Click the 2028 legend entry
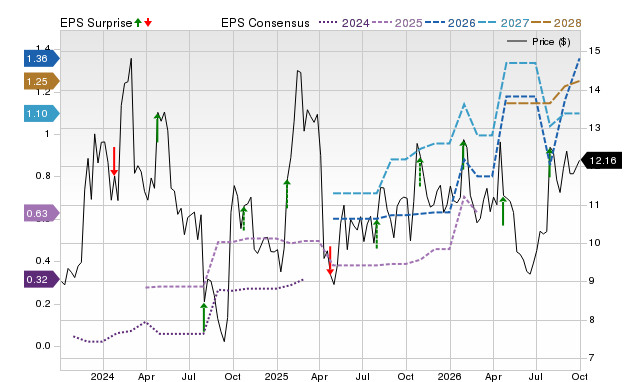 pyautogui.click(x=556, y=23)
